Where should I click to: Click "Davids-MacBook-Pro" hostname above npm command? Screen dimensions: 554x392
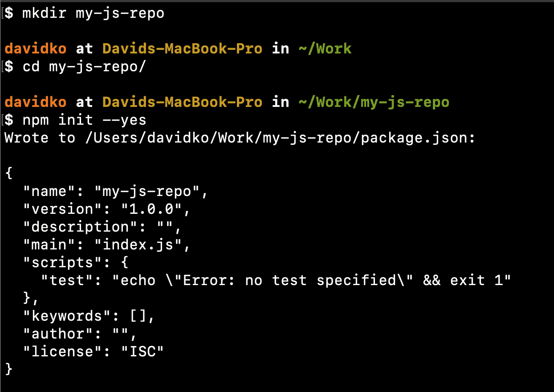tap(182, 102)
